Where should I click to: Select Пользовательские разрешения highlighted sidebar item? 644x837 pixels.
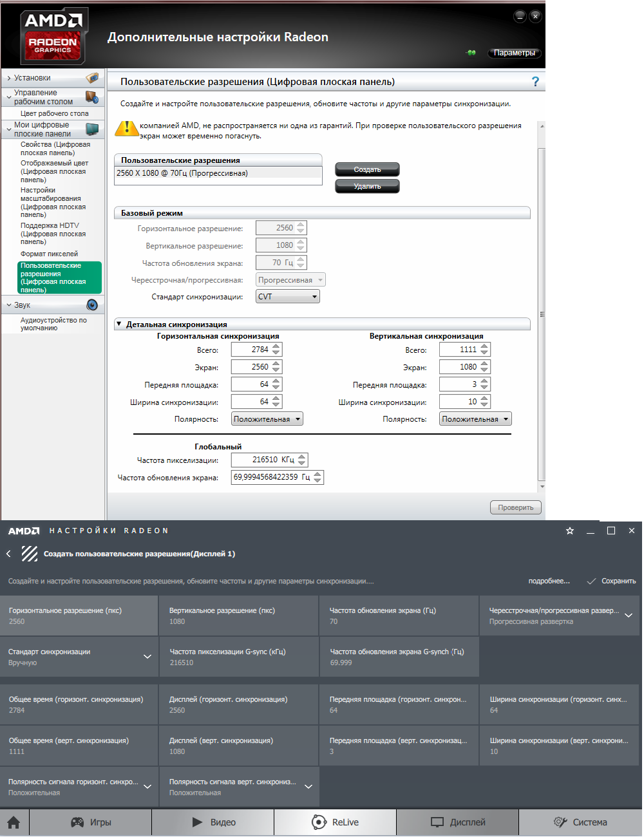click(59, 277)
